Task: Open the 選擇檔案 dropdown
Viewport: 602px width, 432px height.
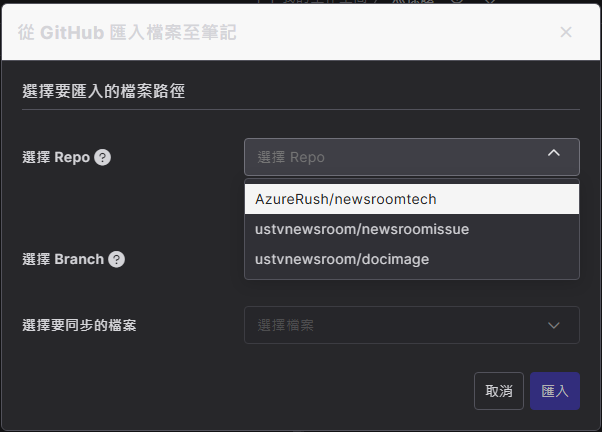Action: click(x=412, y=325)
